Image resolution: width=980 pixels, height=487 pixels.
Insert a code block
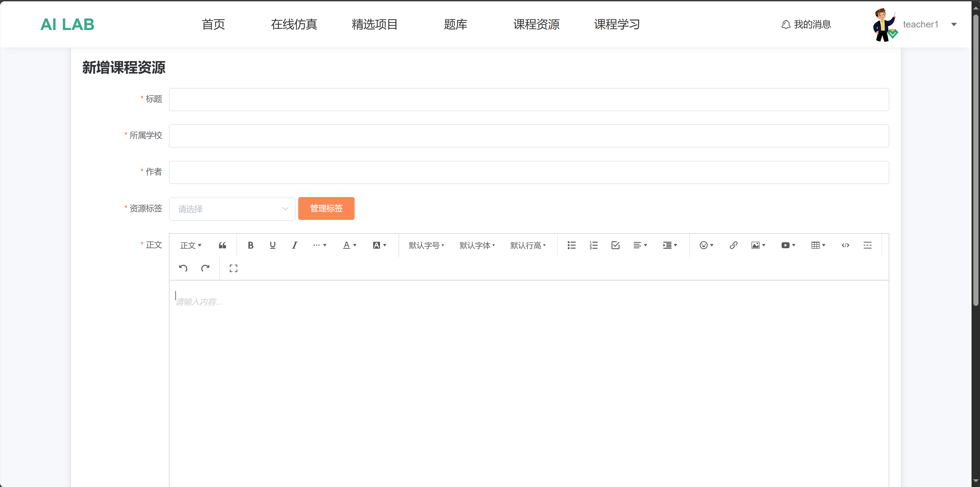845,245
